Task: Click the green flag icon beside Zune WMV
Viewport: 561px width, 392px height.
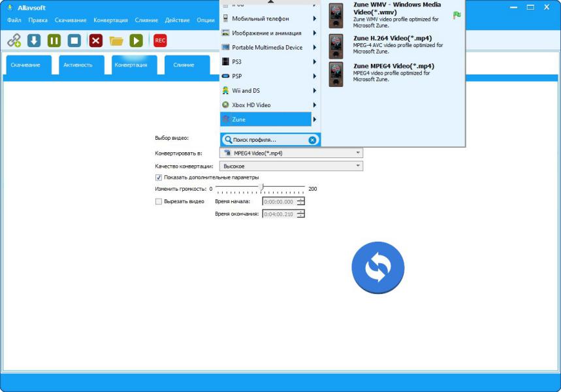Action: coord(457,15)
